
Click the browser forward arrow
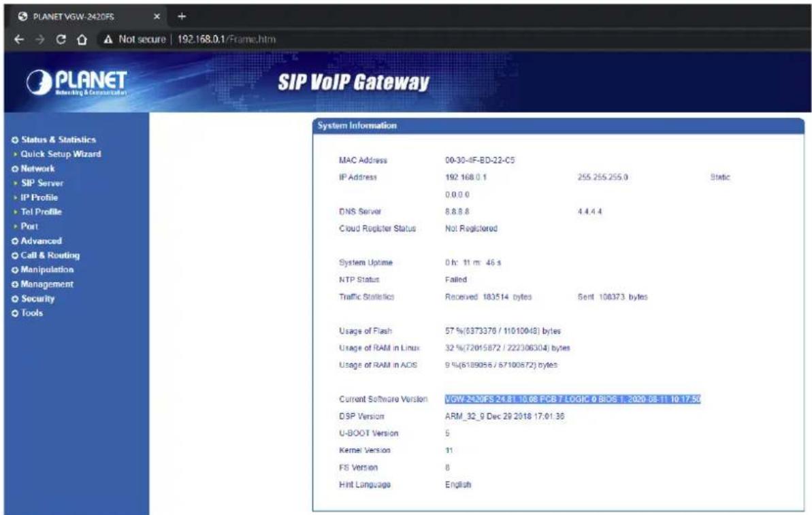pyautogui.click(x=40, y=39)
